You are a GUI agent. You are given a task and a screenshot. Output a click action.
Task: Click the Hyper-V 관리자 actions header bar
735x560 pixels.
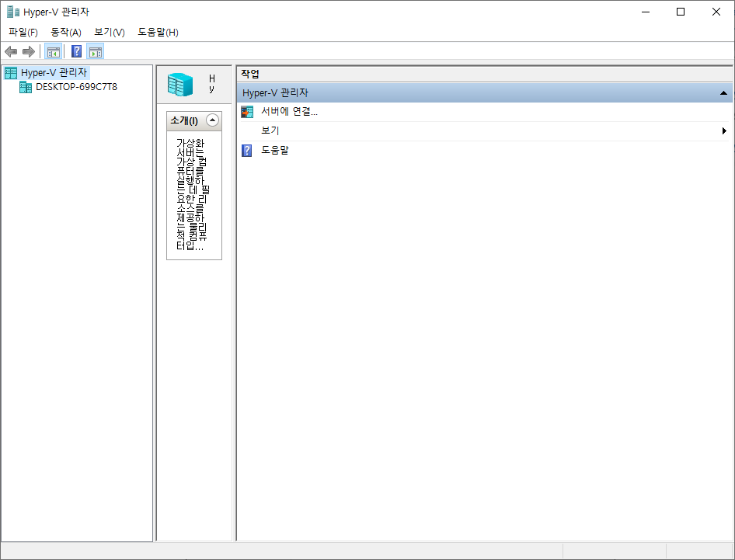click(485, 92)
